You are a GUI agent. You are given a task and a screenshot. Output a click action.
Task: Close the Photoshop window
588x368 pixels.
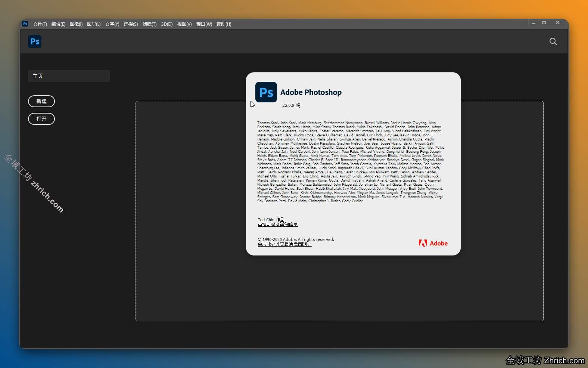coord(558,23)
